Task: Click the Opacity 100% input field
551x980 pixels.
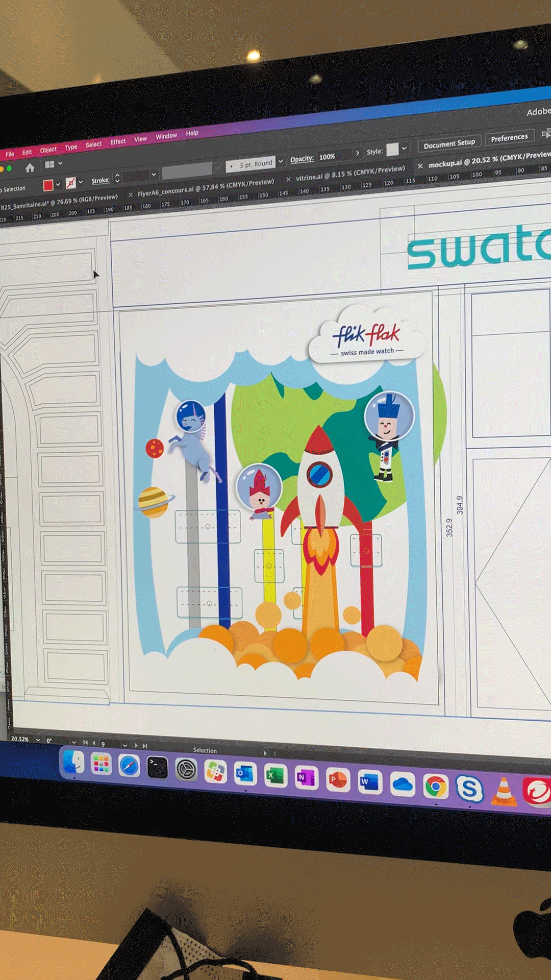Action: pos(334,156)
